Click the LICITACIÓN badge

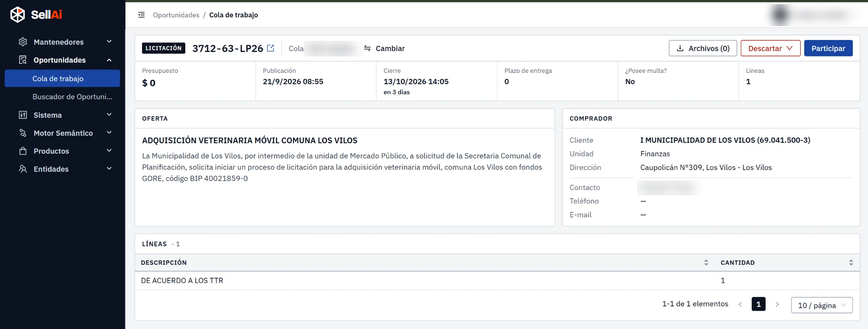164,48
